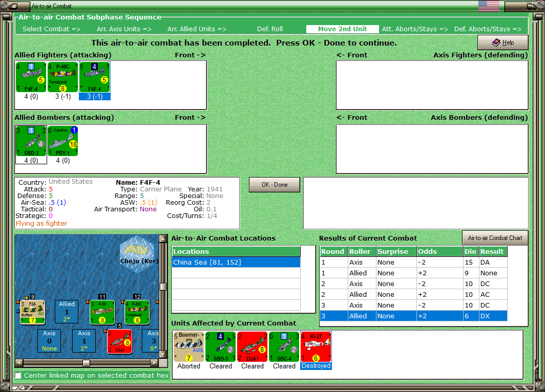Open the Air-to-air Combat Chart

(x=495, y=238)
